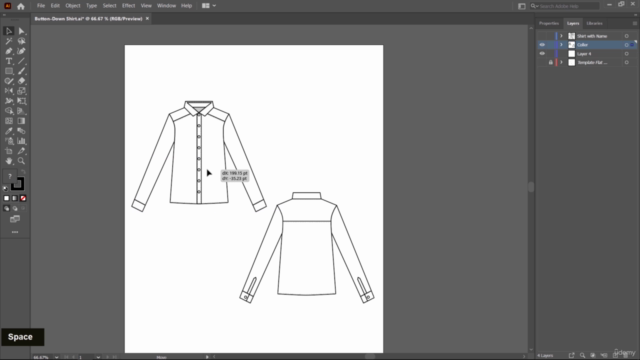Viewport: 640px width, 360px height.
Task: Select the Symbol Sprayer tool
Action: point(9,141)
